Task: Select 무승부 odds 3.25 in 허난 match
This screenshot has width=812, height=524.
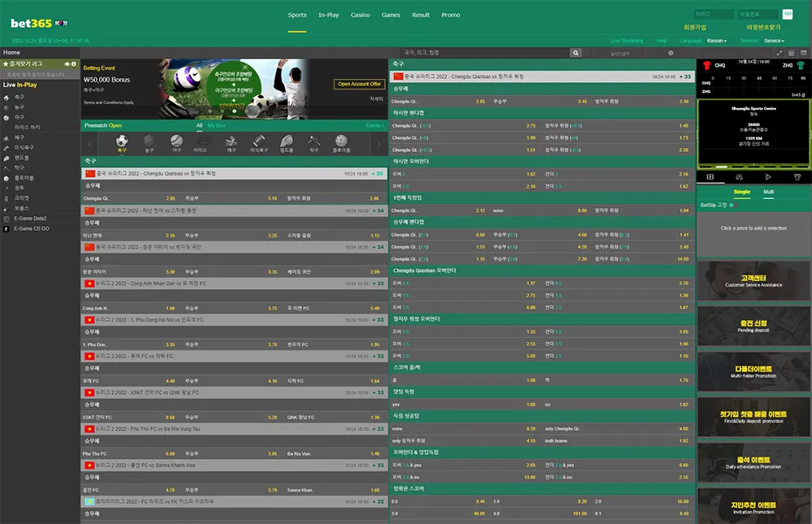Action: point(272,236)
